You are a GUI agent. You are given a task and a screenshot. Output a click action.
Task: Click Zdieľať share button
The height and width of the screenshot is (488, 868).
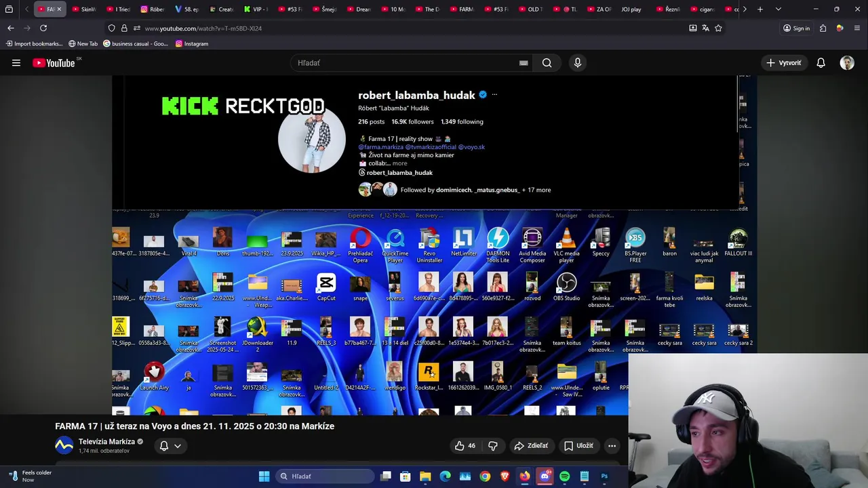click(x=531, y=446)
